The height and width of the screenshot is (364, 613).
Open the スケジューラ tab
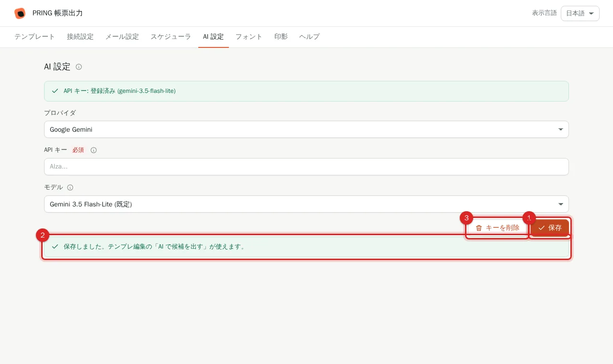(171, 37)
